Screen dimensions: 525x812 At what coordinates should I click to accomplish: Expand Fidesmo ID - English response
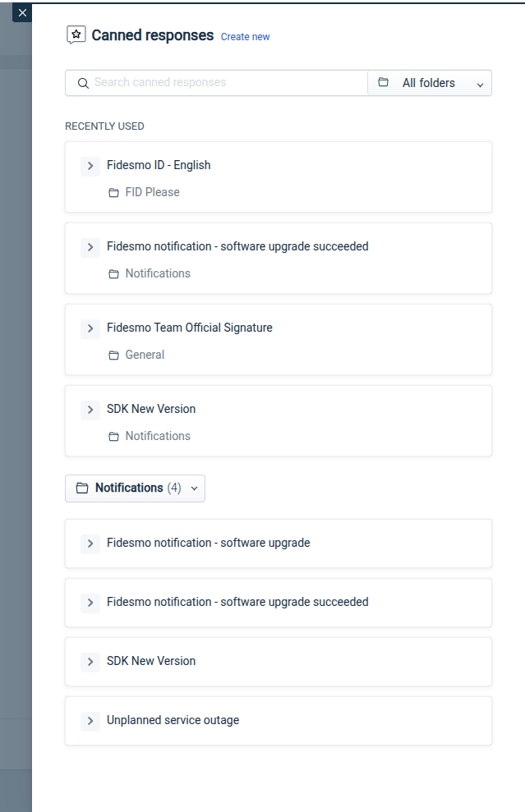90,166
